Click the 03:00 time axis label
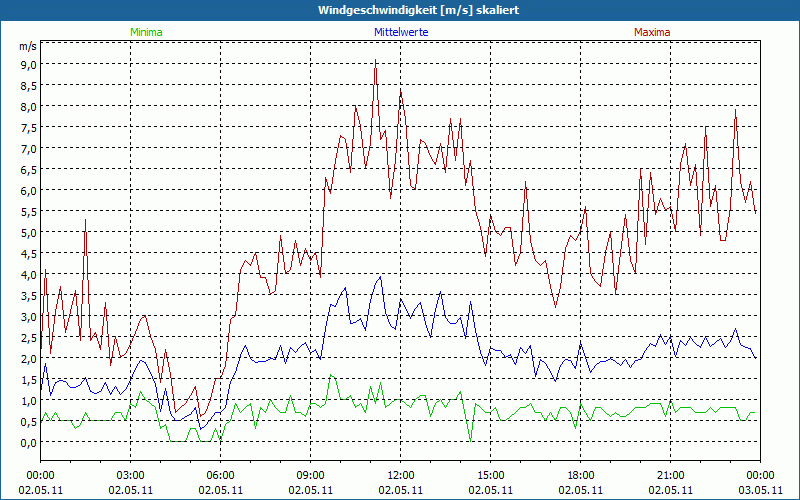 click(x=131, y=476)
